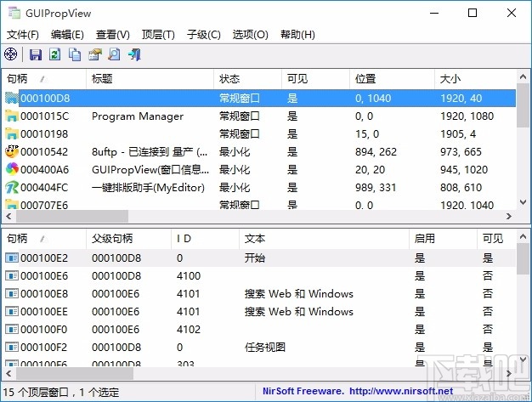Click the target crosshair icon in toolbar
Viewport: 532px width, 402px height.
[x=10, y=54]
